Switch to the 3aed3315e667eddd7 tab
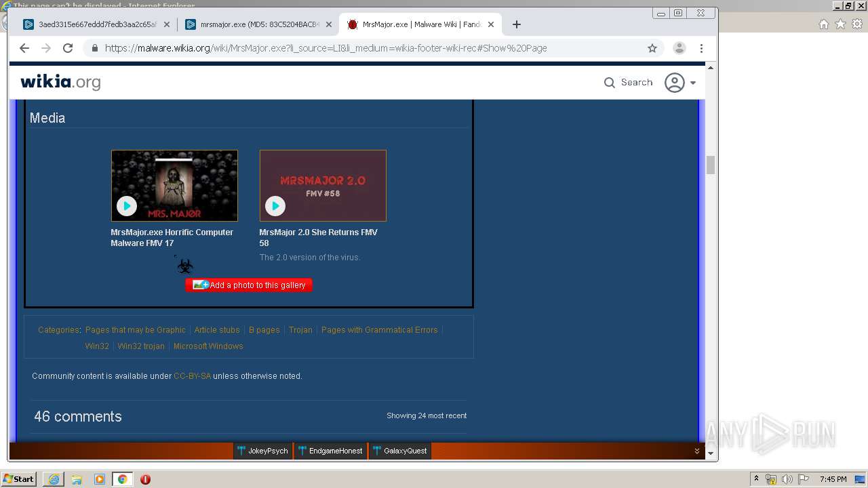The width and height of the screenshot is (868, 488). point(96,24)
